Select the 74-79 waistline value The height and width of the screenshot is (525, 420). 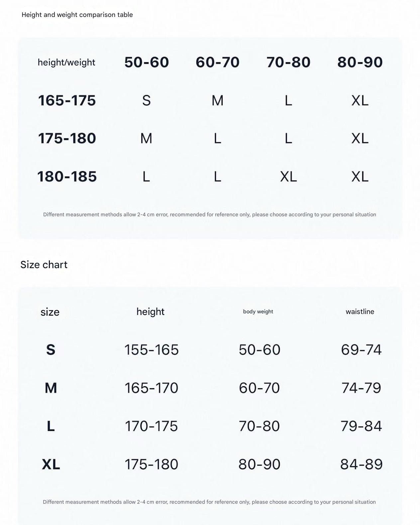[x=361, y=388]
